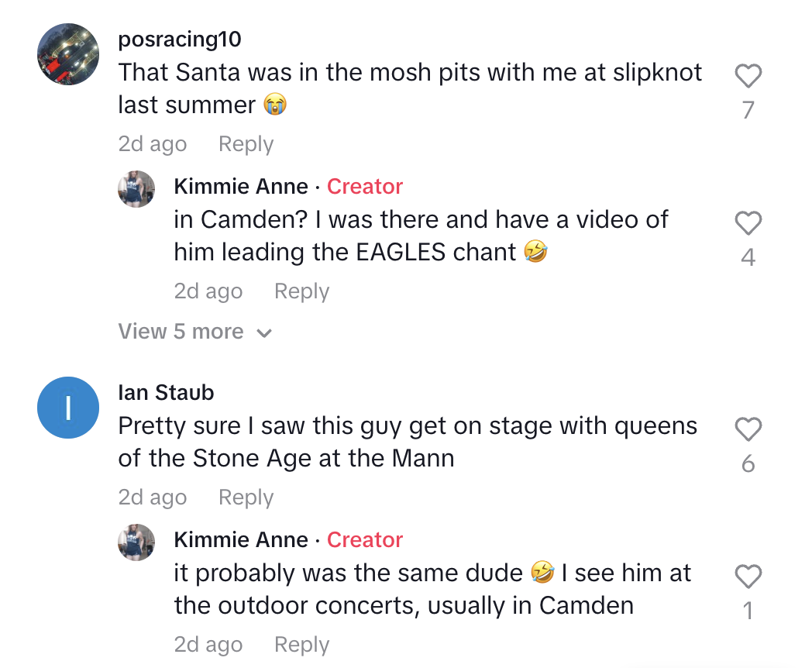Open Kimmie Anne's name on EAGLES chant reply
The height and width of the screenshot is (668, 812).
point(241,187)
